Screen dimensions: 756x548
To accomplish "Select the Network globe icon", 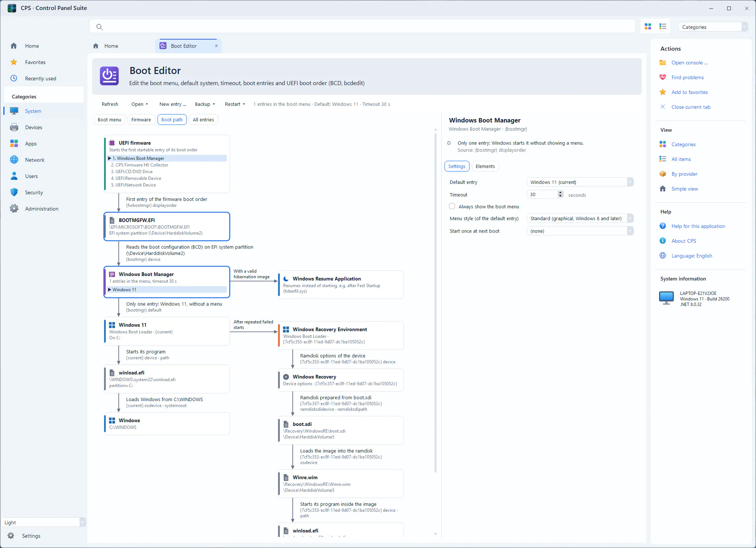I will click(14, 160).
